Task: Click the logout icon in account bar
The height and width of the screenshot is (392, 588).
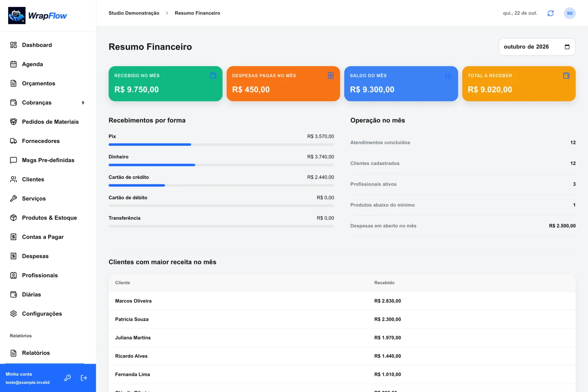Action: click(84, 378)
